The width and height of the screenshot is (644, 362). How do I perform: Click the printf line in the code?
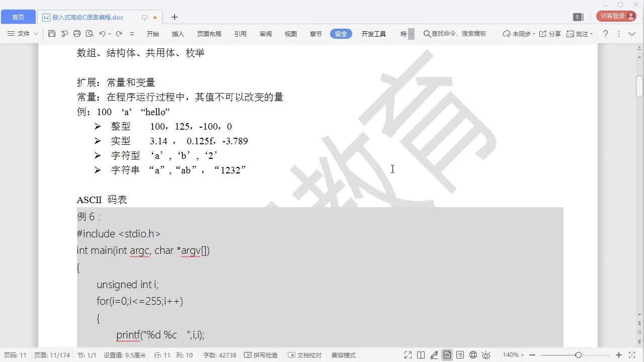coord(160,335)
